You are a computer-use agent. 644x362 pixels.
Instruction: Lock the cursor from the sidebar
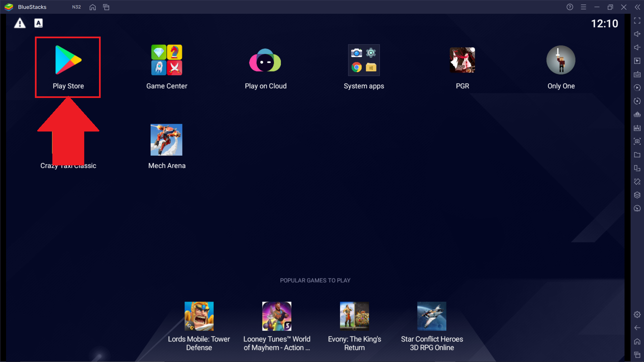tap(637, 61)
